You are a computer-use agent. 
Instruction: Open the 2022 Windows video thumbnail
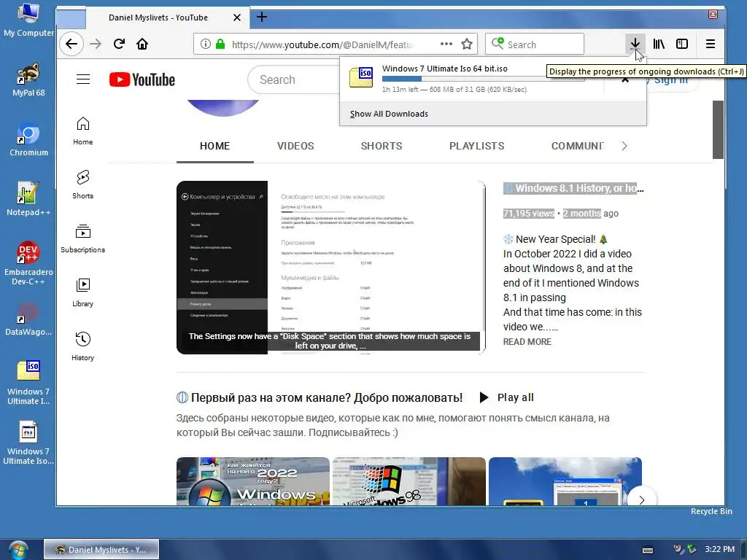point(253,481)
